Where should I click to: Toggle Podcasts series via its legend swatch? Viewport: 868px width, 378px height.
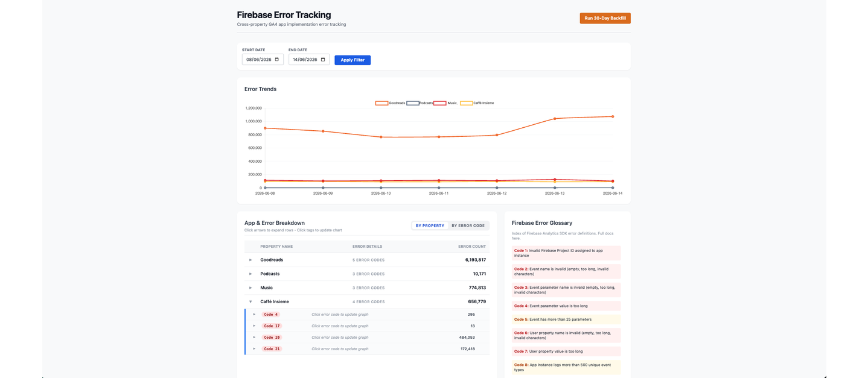[x=413, y=103]
